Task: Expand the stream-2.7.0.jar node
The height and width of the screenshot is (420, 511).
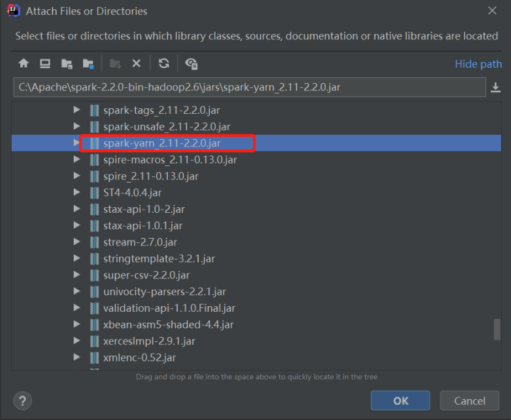Action: pyautogui.click(x=76, y=242)
